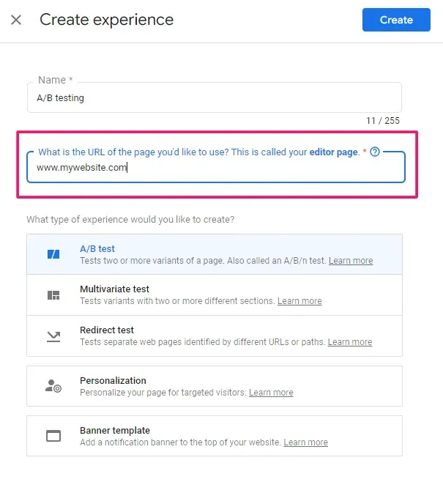Click 'Personalize your page for targeted visitors' text
Screen dimensions: 443x504
click(x=163, y=393)
